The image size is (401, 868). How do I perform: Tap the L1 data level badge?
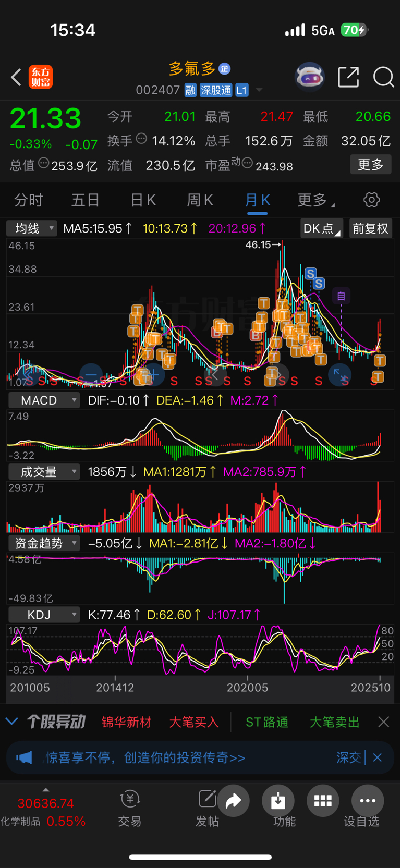(241, 90)
